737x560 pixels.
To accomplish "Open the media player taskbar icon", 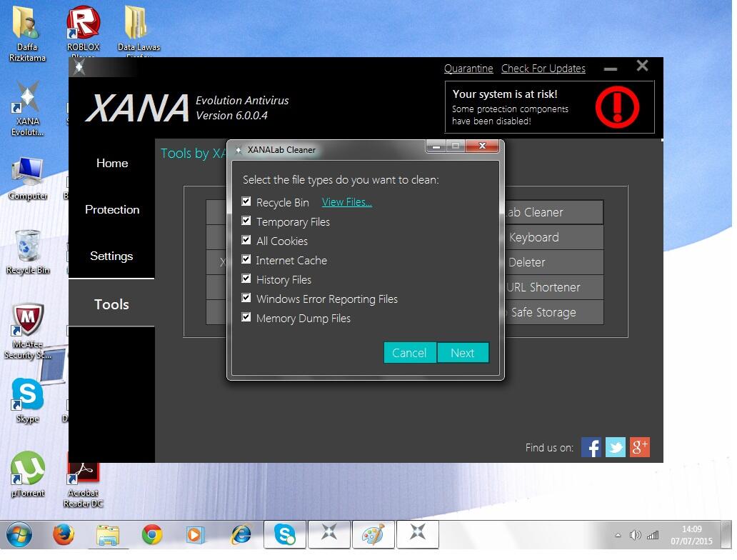I will (195, 534).
